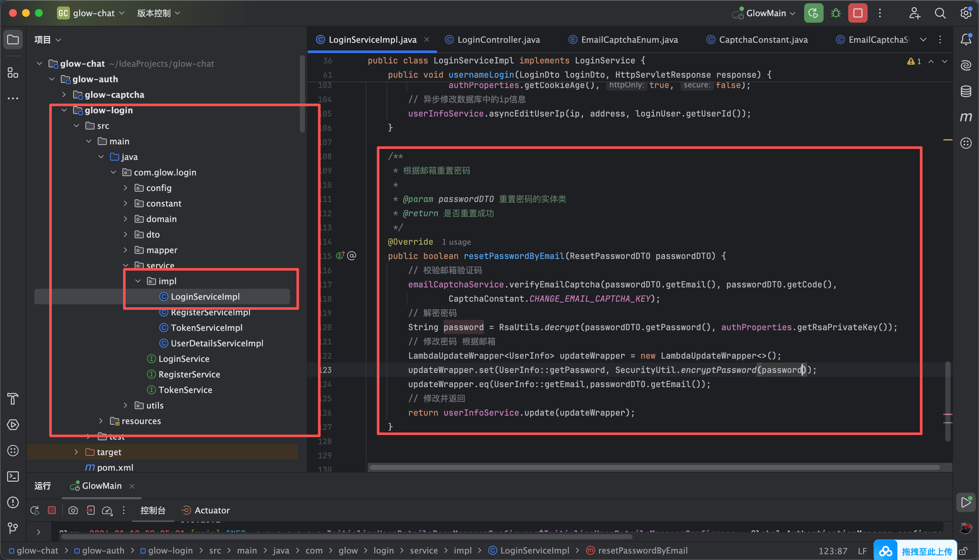Click the Debug bug icon in toolbar

coord(836,13)
